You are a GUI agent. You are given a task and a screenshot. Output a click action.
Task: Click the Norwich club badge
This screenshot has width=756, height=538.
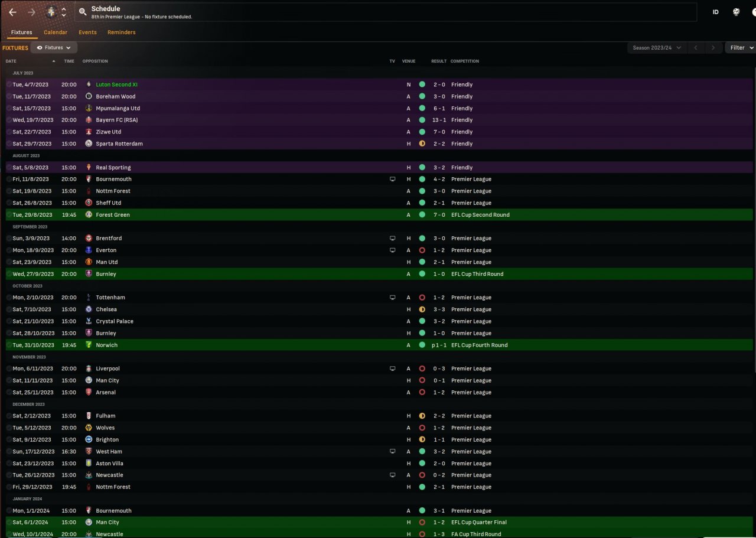click(89, 345)
